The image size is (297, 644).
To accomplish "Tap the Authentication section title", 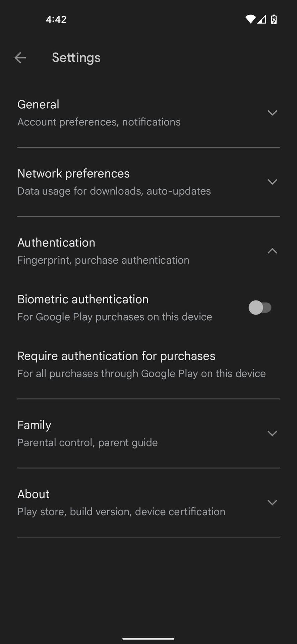I will [x=56, y=243].
